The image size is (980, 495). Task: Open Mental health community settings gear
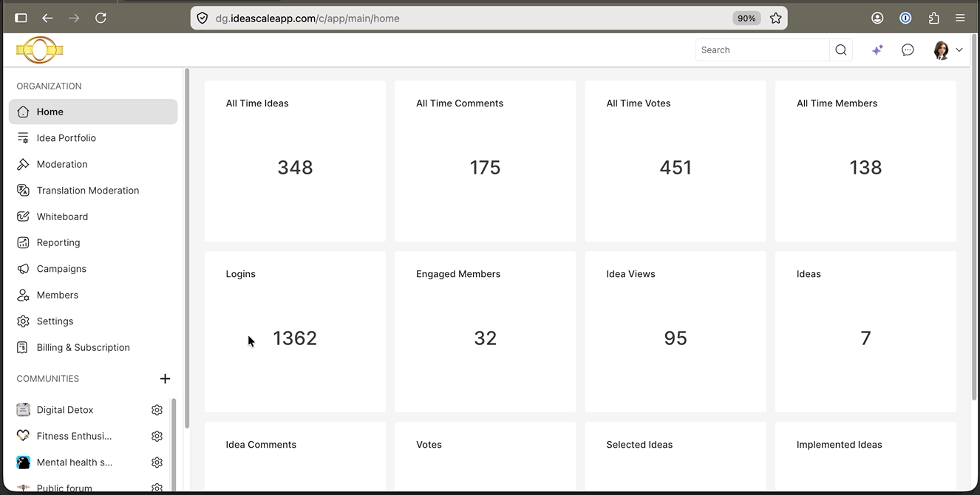click(x=157, y=462)
